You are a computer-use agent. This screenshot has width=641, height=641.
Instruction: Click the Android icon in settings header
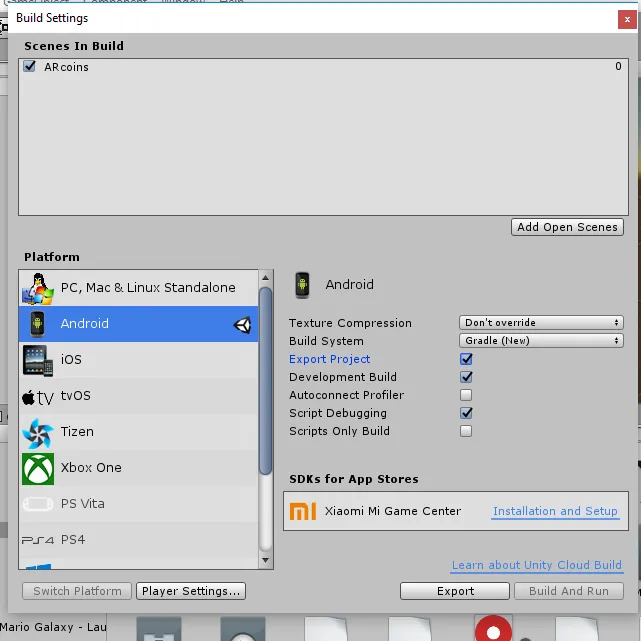(x=303, y=285)
